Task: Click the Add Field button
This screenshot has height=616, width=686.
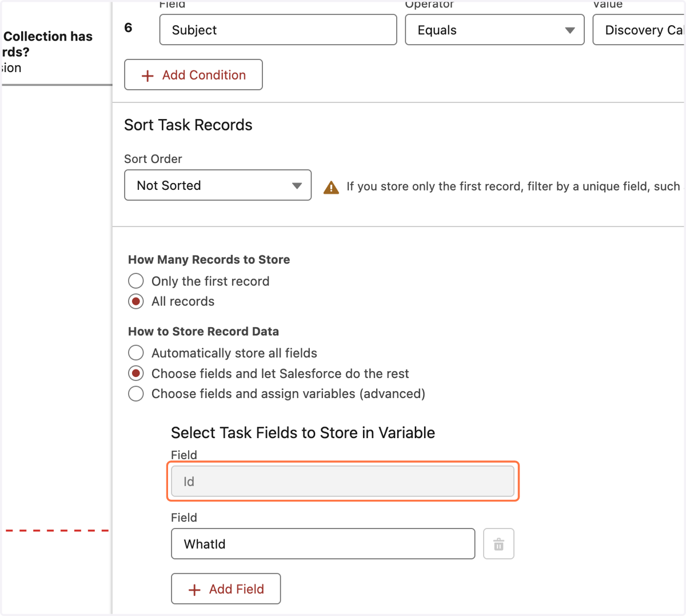Action: pos(226,589)
